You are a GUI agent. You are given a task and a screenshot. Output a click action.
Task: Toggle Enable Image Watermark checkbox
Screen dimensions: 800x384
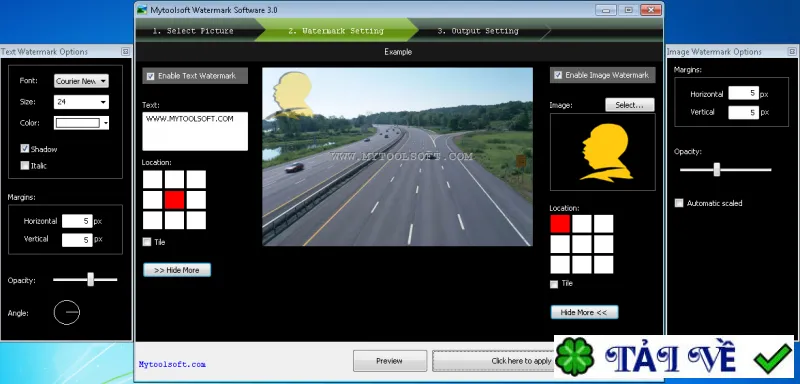[558, 75]
